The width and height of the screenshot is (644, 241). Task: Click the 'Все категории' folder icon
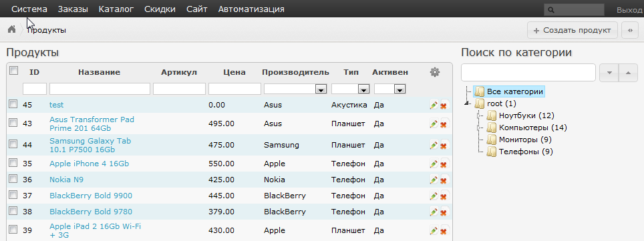(x=479, y=91)
